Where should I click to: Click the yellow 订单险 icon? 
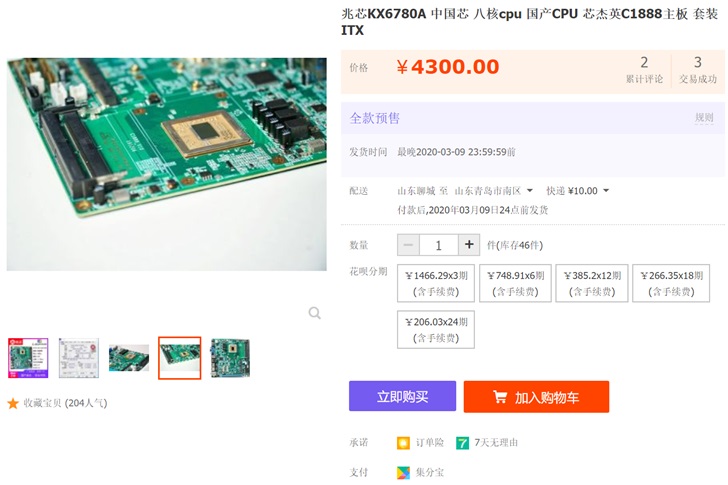pyautogui.click(x=403, y=443)
